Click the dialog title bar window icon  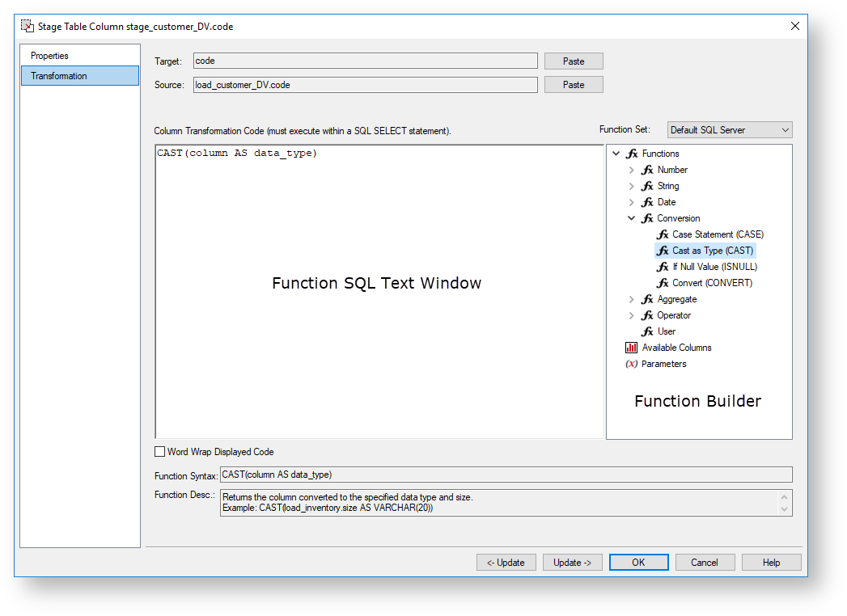pyautogui.click(x=27, y=26)
